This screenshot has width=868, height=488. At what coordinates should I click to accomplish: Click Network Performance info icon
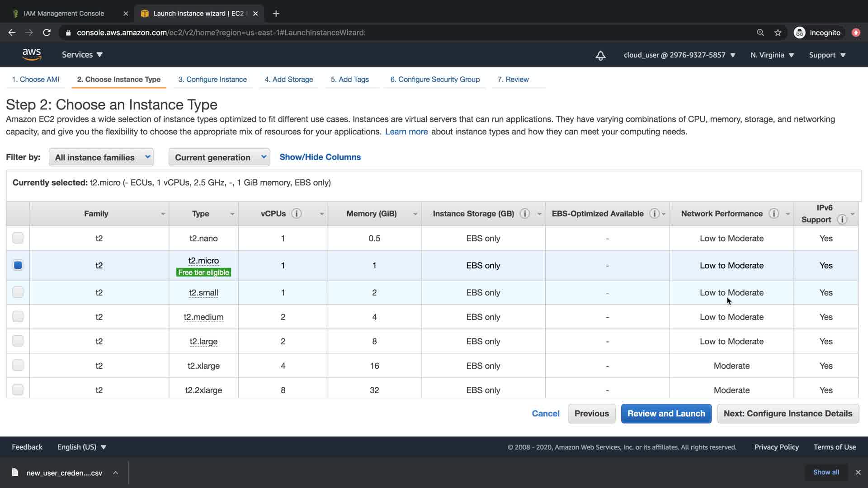tap(774, 214)
